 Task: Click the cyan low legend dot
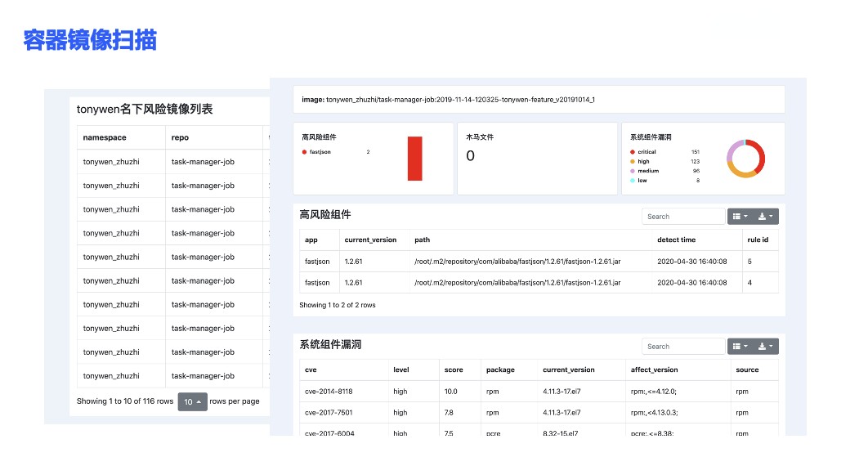tap(633, 181)
